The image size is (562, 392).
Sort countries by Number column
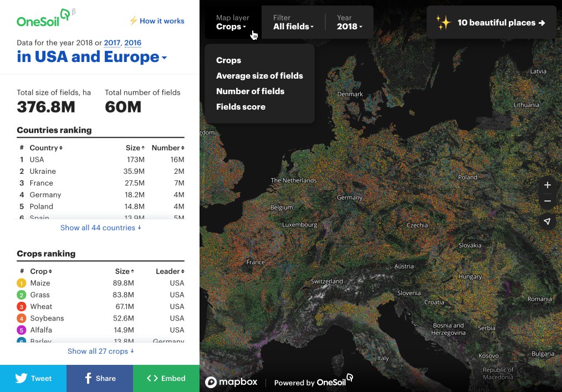tap(168, 148)
